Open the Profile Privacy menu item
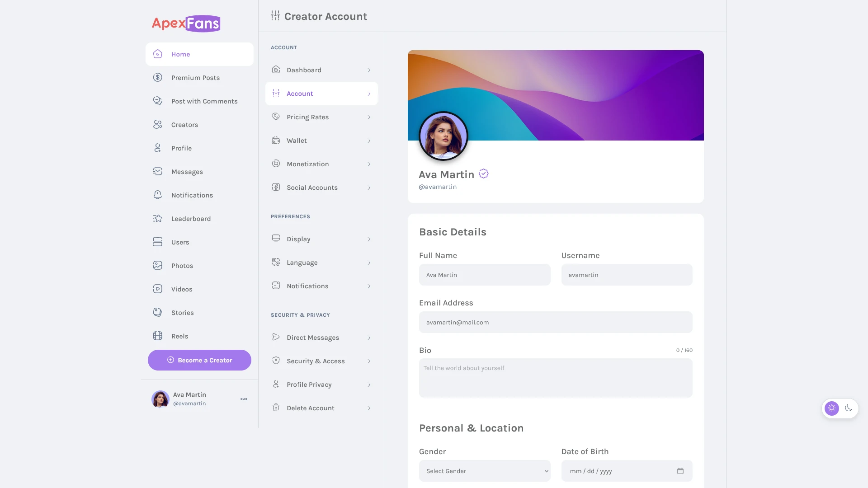868x488 pixels. point(321,385)
